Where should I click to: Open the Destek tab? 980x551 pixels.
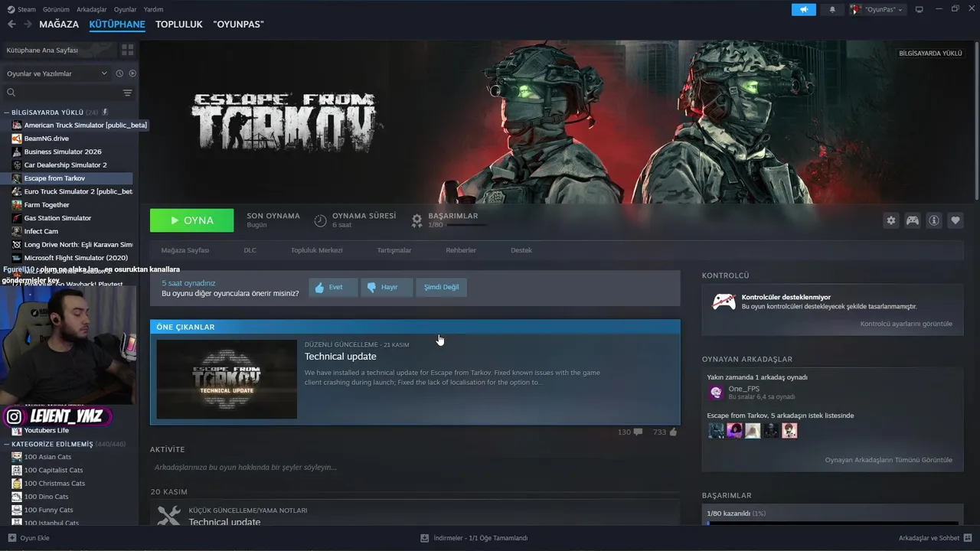point(521,250)
